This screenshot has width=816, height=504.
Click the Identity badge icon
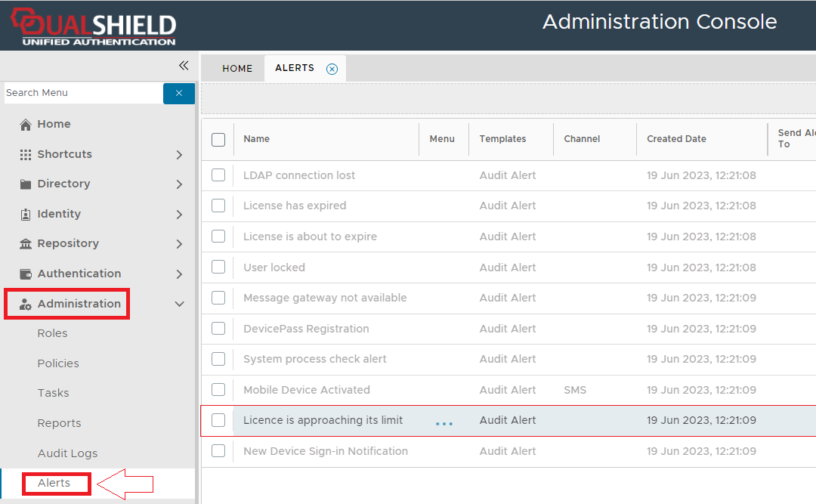26,215
